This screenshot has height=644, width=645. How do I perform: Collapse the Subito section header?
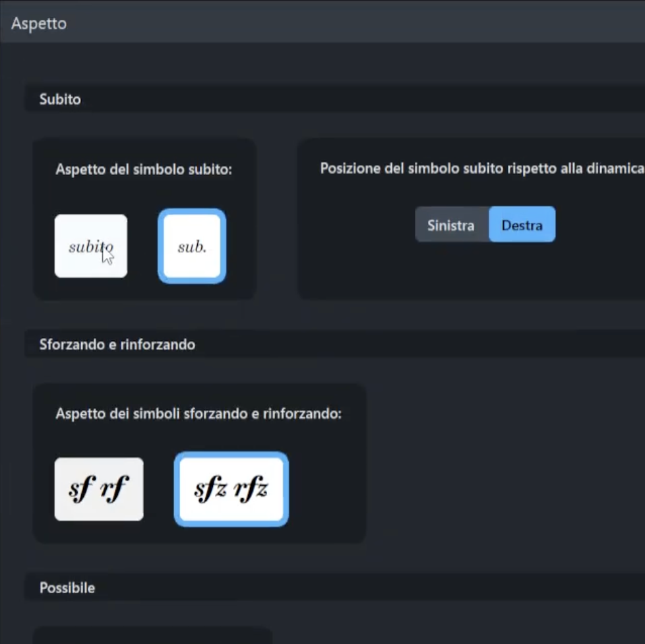pyautogui.click(x=60, y=100)
